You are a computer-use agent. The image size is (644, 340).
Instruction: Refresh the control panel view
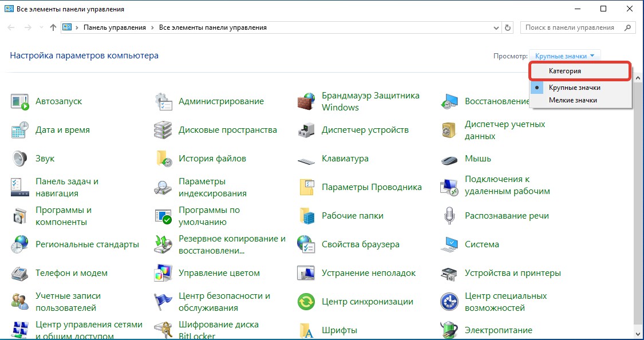pos(508,28)
